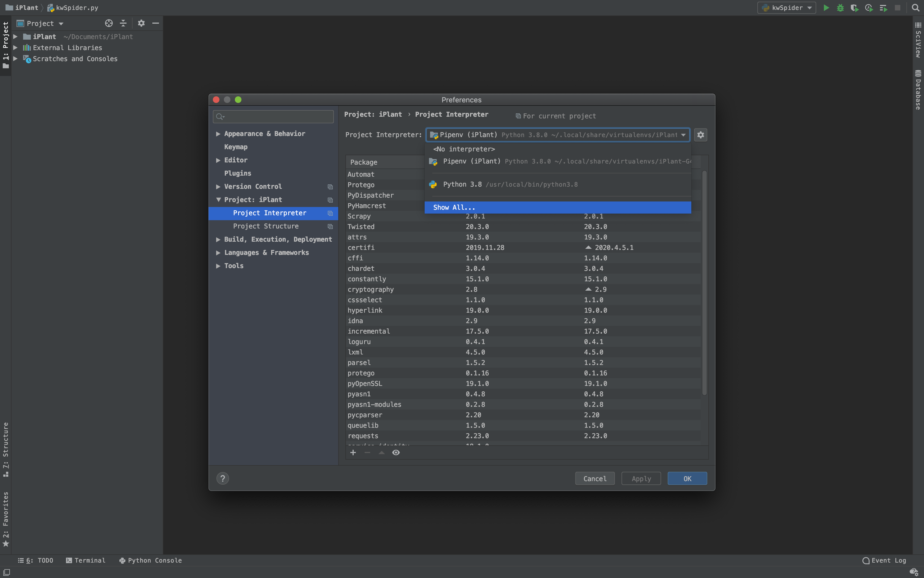Open the Terminal tool window
The width and height of the screenshot is (924, 578).
(x=86, y=560)
